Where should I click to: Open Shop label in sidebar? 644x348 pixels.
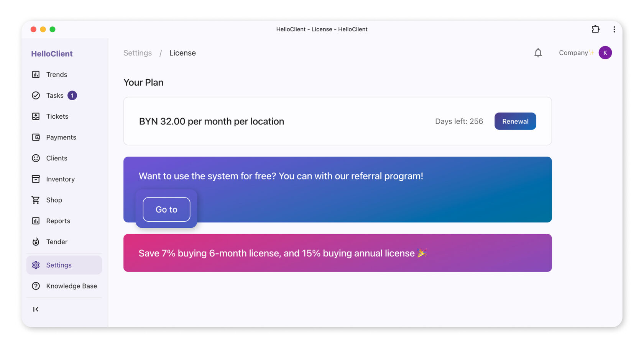click(x=54, y=200)
